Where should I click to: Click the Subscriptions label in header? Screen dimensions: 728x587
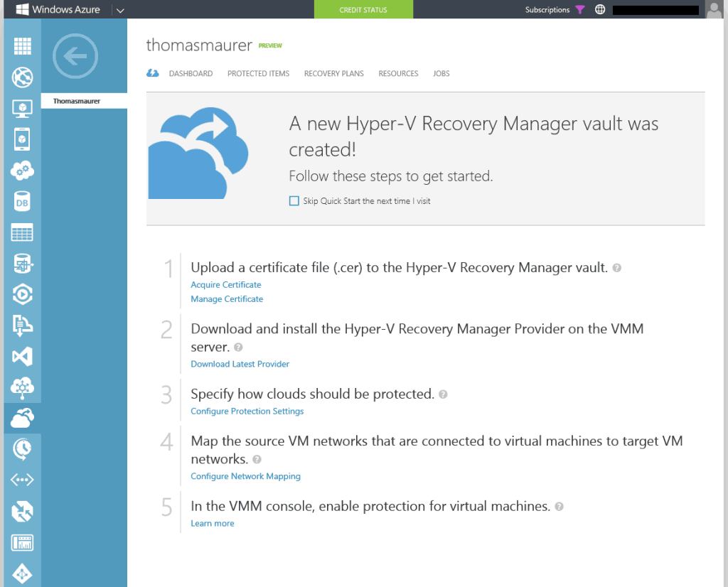pos(547,10)
